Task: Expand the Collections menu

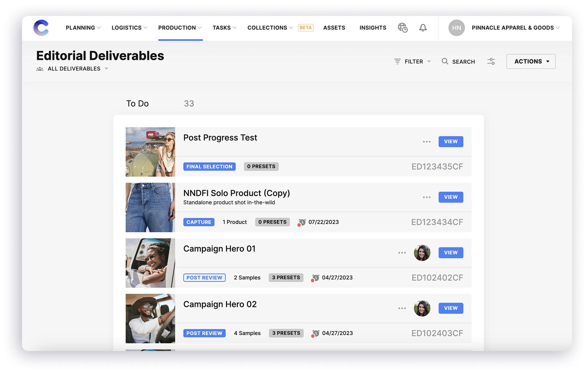Action: (270, 28)
